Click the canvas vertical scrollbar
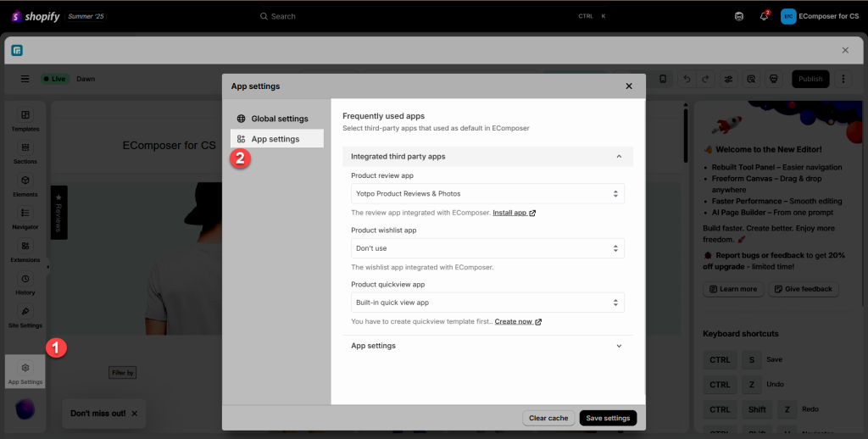The width and height of the screenshot is (868, 439). click(685, 136)
